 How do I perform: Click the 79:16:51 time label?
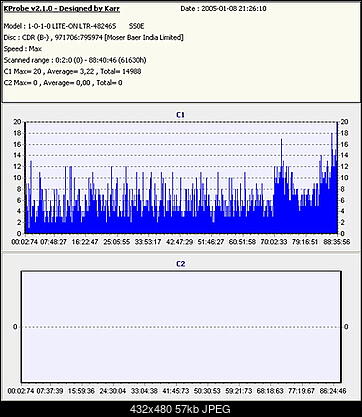coord(305,242)
